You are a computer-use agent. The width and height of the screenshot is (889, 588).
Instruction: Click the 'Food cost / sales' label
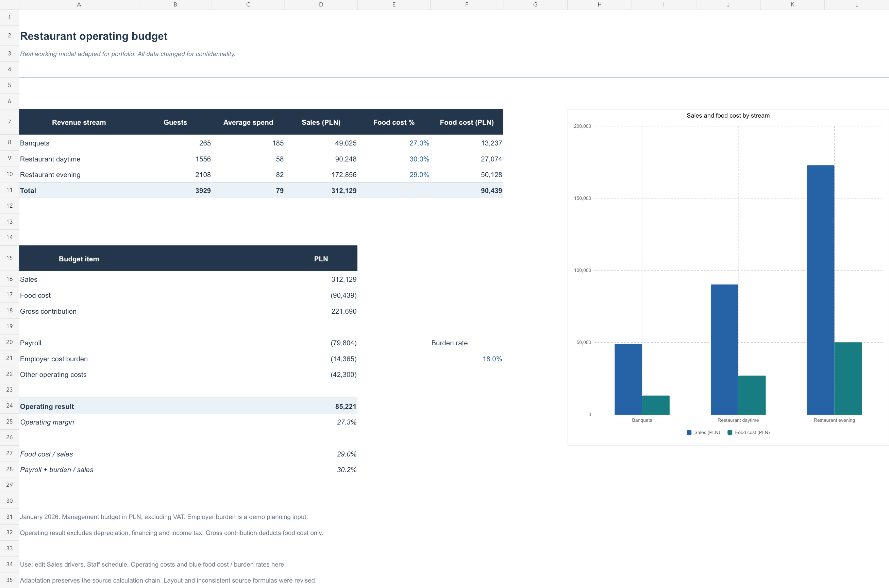(47, 454)
